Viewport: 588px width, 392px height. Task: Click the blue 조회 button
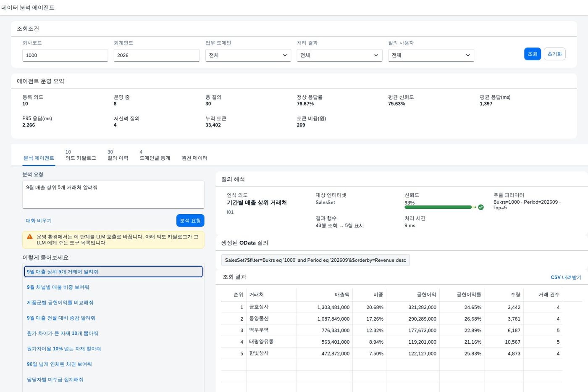pyautogui.click(x=532, y=54)
